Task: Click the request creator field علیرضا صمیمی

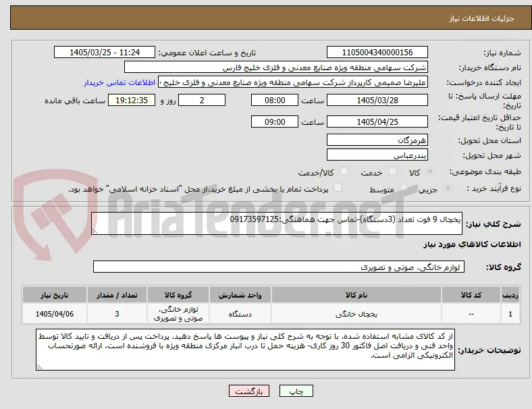Action: (x=293, y=82)
